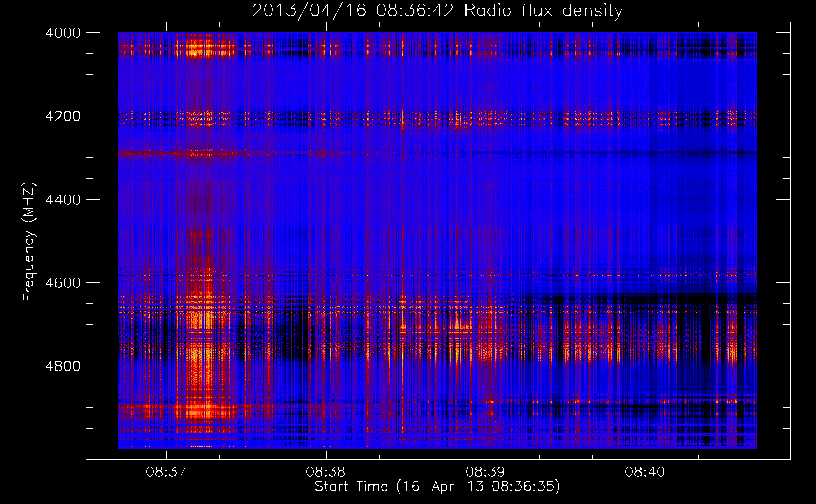Select the plot title "2013/04/16 08:36:42 Radio flux density"
The width and height of the screenshot is (816, 504).
pyautogui.click(x=437, y=11)
